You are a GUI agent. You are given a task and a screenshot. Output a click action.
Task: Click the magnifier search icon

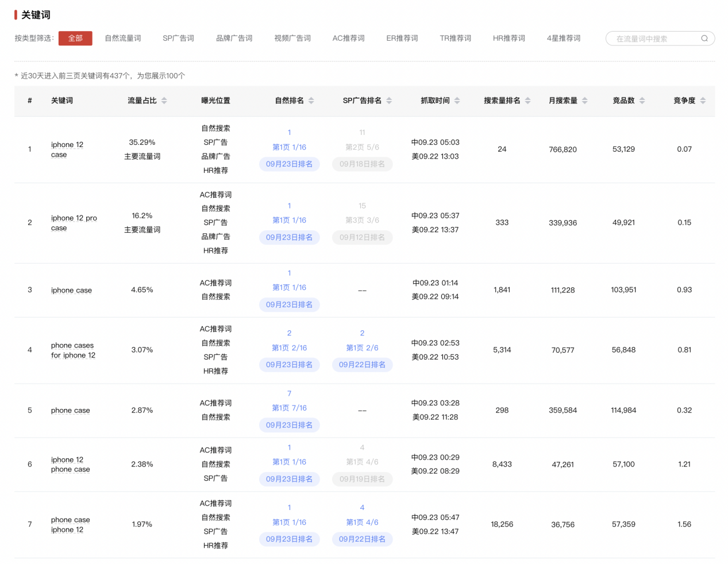click(704, 38)
